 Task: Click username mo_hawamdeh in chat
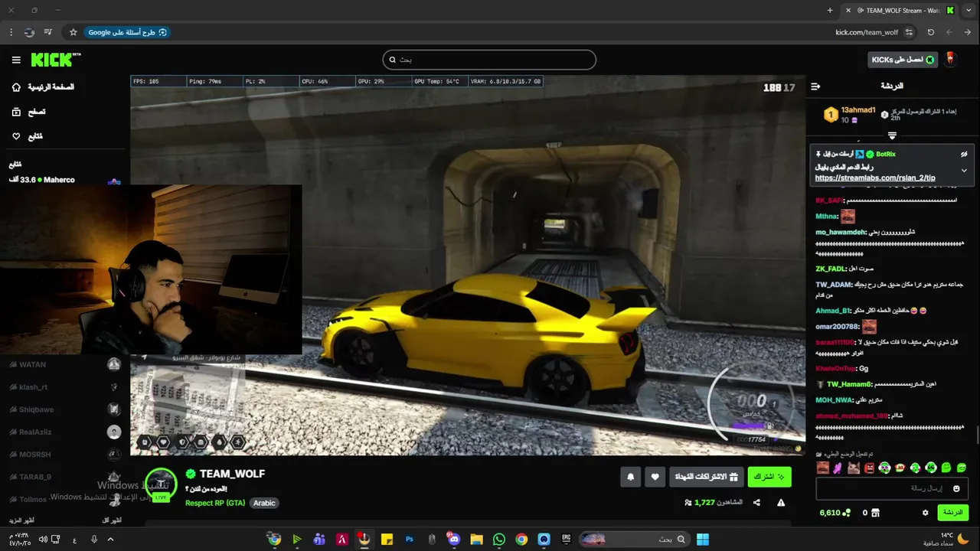tap(841, 232)
